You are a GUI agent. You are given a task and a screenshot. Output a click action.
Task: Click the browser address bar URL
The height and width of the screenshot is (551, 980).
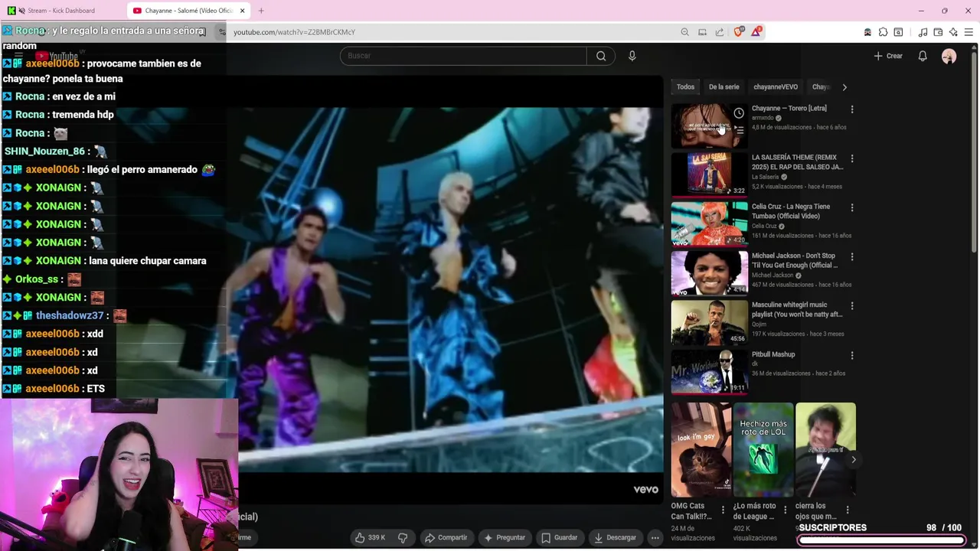294,32
